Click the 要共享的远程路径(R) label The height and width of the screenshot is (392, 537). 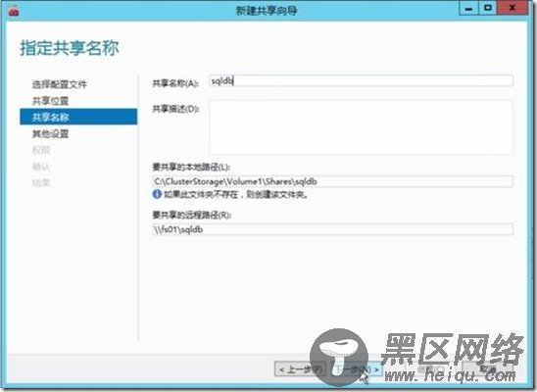(192, 215)
